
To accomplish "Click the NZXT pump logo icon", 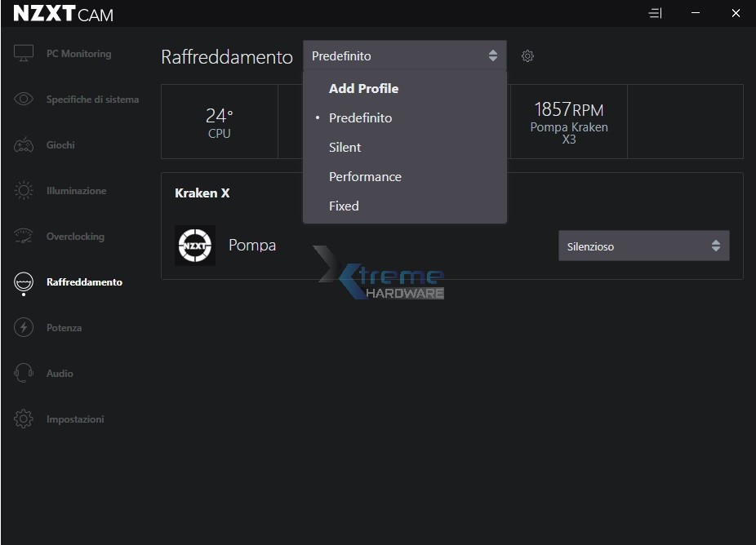I will (195, 246).
